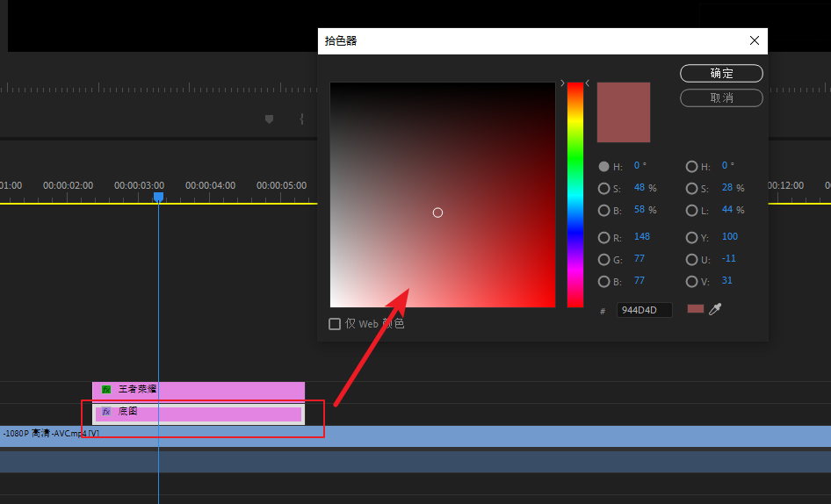This screenshot has width=831, height=504.
Task: Click the HSB brightness value 58
Action: pos(640,210)
